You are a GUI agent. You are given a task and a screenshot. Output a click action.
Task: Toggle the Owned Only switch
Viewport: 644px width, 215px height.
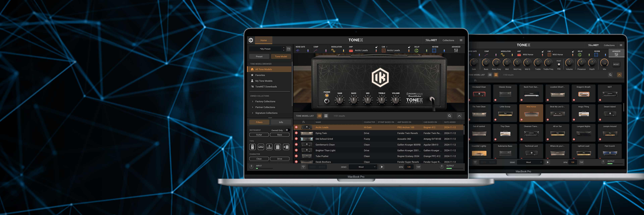(x=287, y=130)
